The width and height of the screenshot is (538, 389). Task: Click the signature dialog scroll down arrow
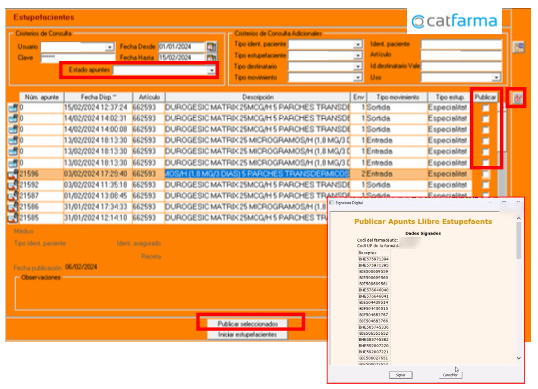coord(518,358)
